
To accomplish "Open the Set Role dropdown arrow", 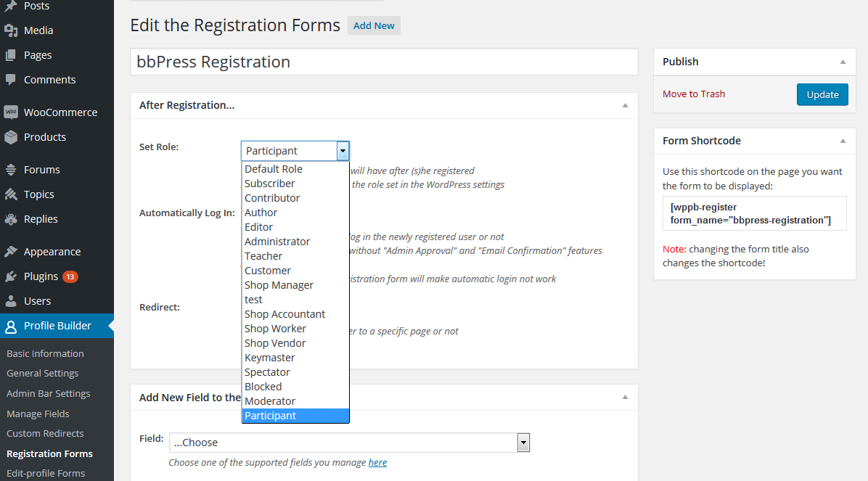I will (x=343, y=151).
